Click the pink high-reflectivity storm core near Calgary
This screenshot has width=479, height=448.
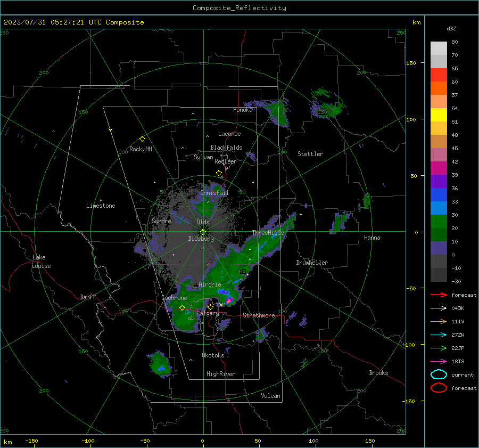[229, 300]
